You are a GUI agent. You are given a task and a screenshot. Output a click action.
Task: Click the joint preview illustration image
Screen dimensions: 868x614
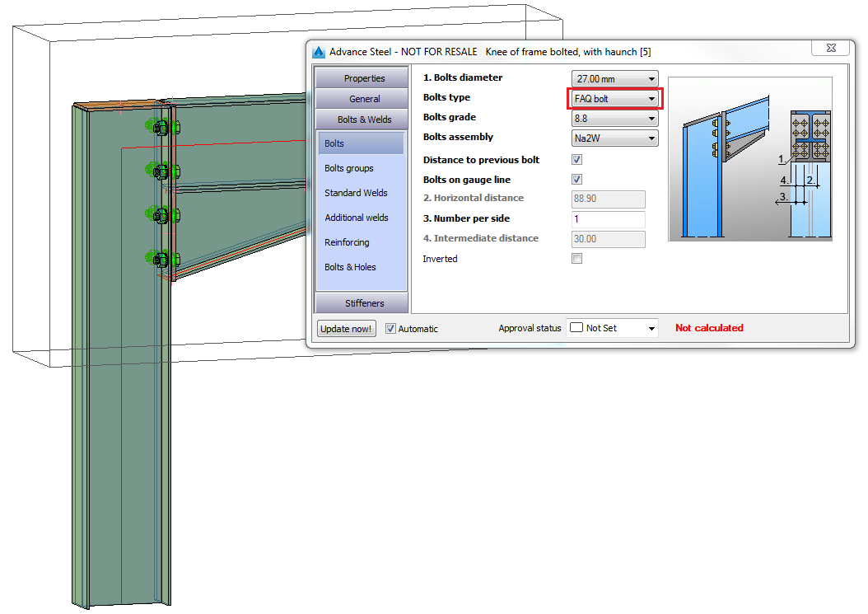point(750,159)
